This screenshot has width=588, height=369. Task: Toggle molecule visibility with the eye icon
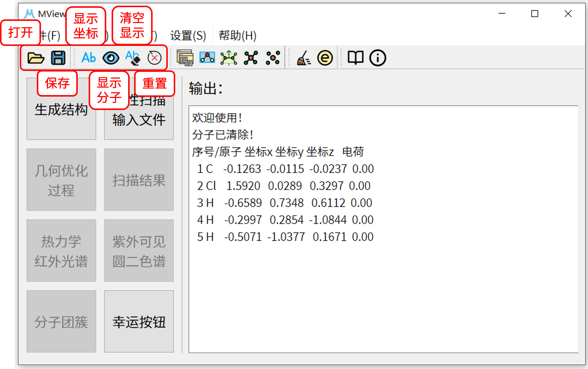(111, 58)
